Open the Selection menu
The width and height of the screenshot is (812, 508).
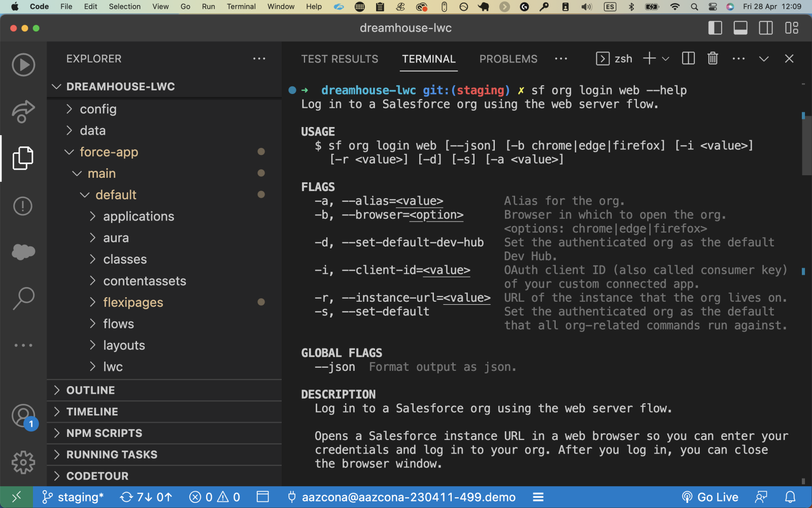[124, 7]
